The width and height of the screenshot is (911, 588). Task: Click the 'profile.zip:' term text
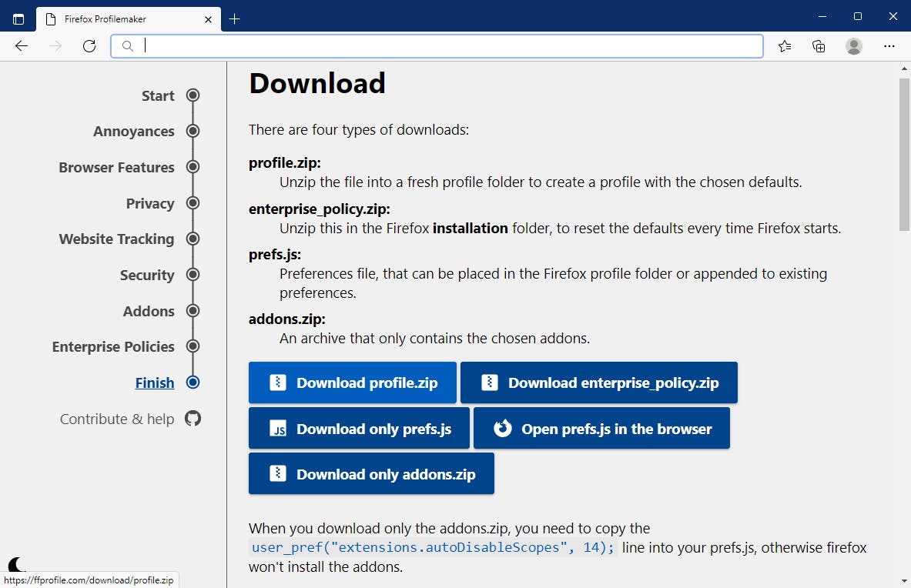click(x=285, y=163)
